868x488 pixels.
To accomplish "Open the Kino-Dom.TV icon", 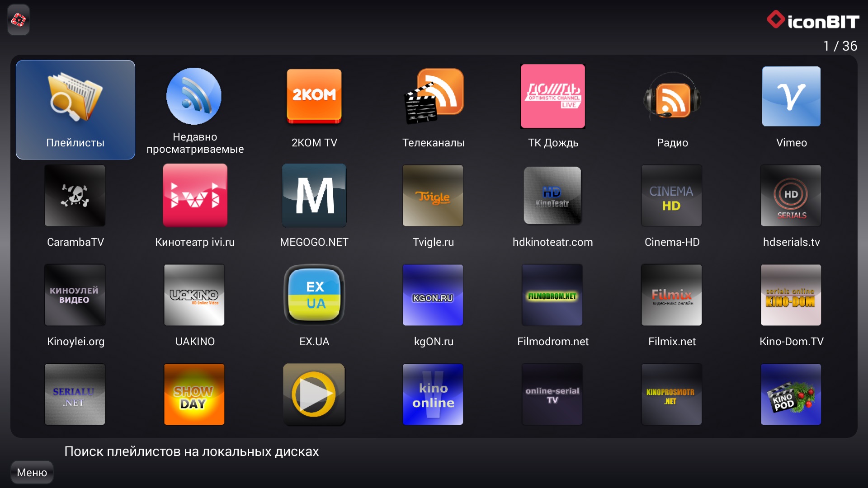I will point(791,295).
